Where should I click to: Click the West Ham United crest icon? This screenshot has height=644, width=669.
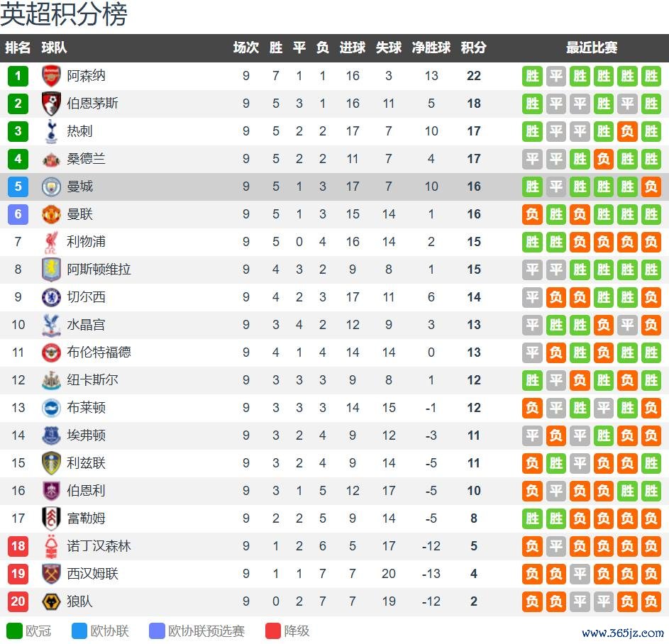pos(51,574)
